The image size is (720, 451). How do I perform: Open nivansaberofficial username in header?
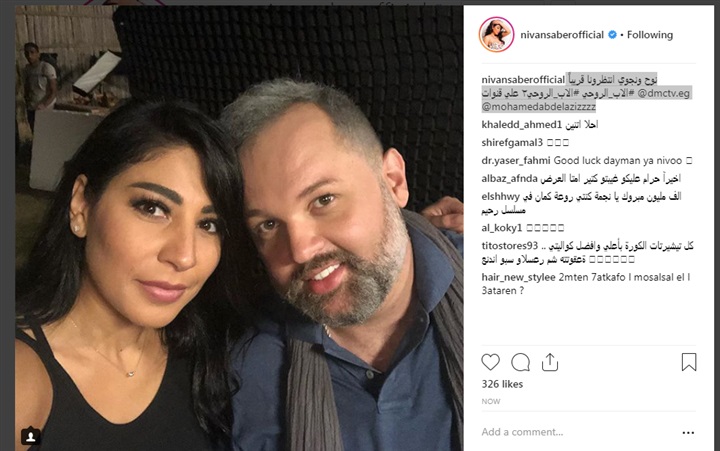click(562, 34)
